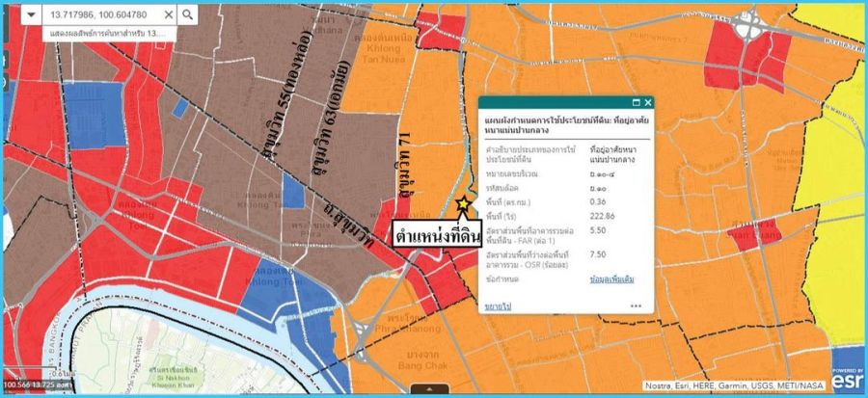Image resolution: width=868 pixels, height=398 pixels.
Task: Close the land use info popup
Action: 649,102
